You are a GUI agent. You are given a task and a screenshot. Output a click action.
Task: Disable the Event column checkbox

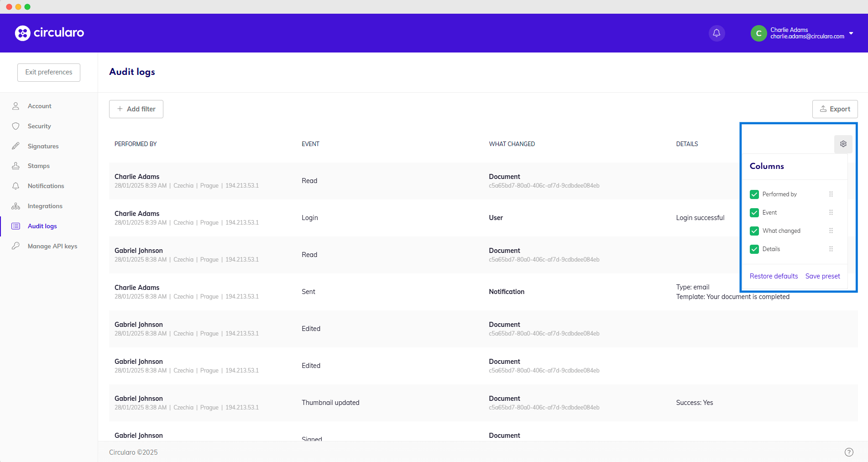[754, 212]
